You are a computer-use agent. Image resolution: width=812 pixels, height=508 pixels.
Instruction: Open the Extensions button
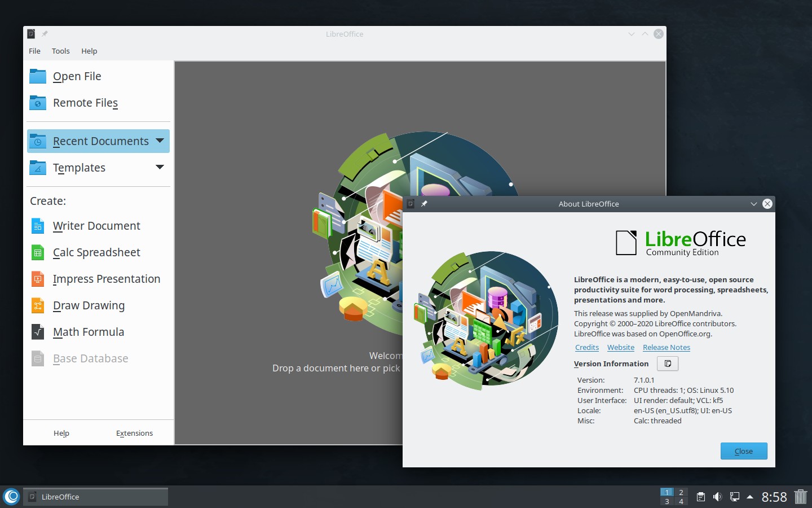(134, 433)
